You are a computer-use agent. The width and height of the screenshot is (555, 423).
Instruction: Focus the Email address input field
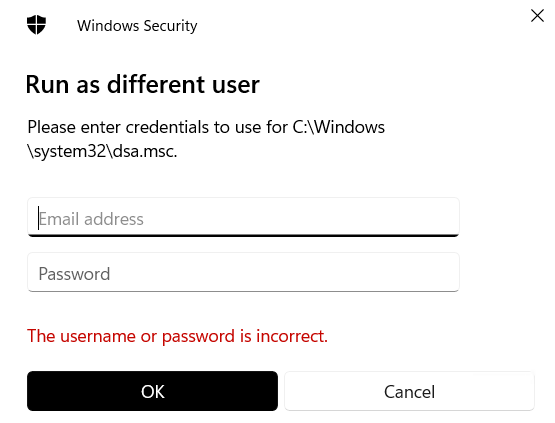tap(244, 217)
